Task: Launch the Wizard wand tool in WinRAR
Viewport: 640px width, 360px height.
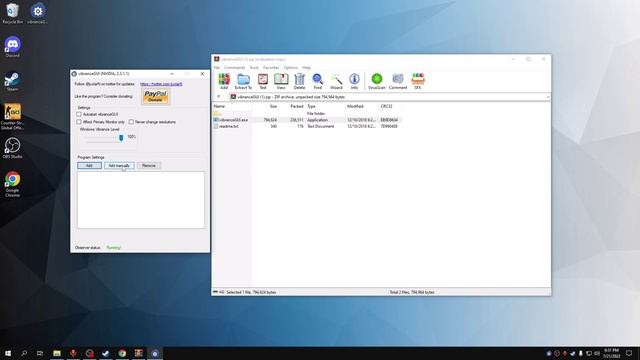Action: pos(336,81)
